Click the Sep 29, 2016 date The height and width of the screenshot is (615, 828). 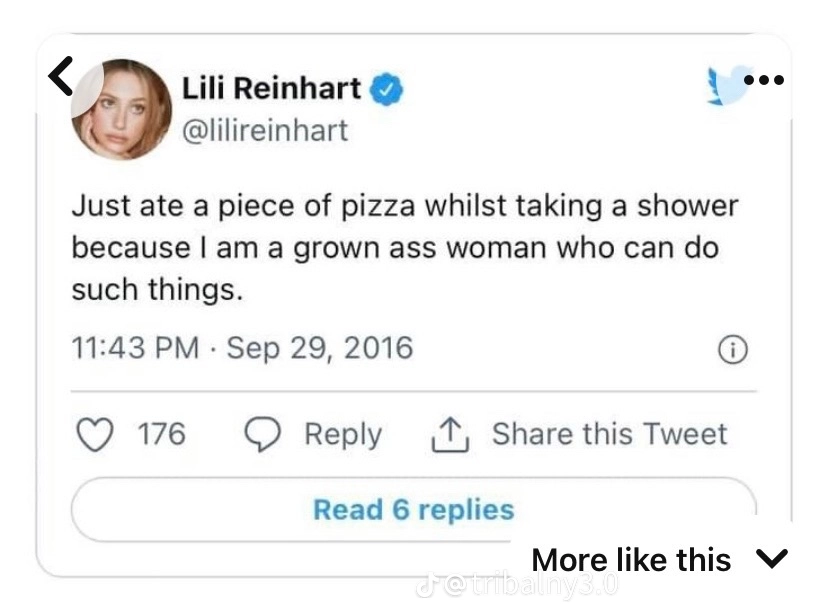coord(320,348)
